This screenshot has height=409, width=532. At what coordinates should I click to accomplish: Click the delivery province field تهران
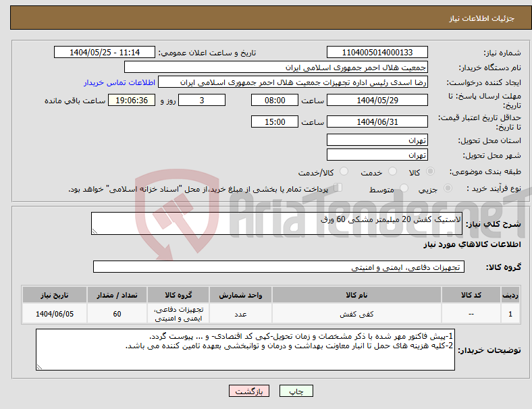(x=377, y=140)
